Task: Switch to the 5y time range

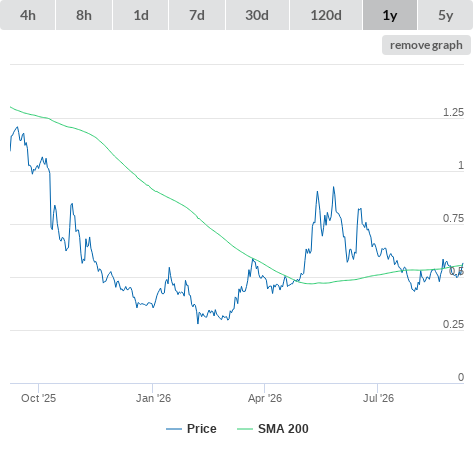Action: 445,15
